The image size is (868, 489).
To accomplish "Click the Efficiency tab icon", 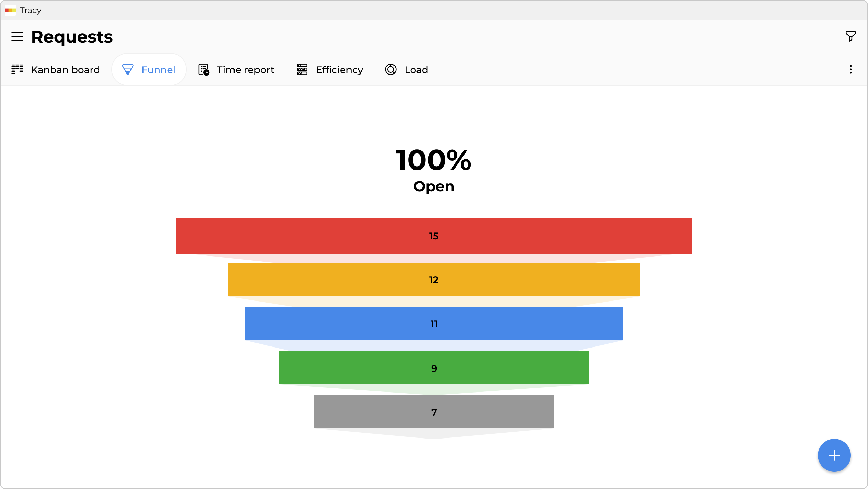I will [x=302, y=69].
